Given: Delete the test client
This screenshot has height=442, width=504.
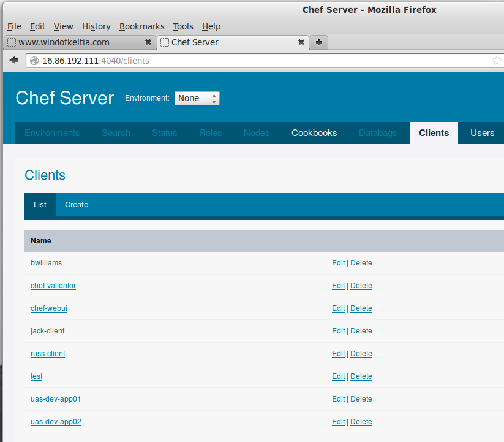Looking at the screenshot, I should pos(361,376).
